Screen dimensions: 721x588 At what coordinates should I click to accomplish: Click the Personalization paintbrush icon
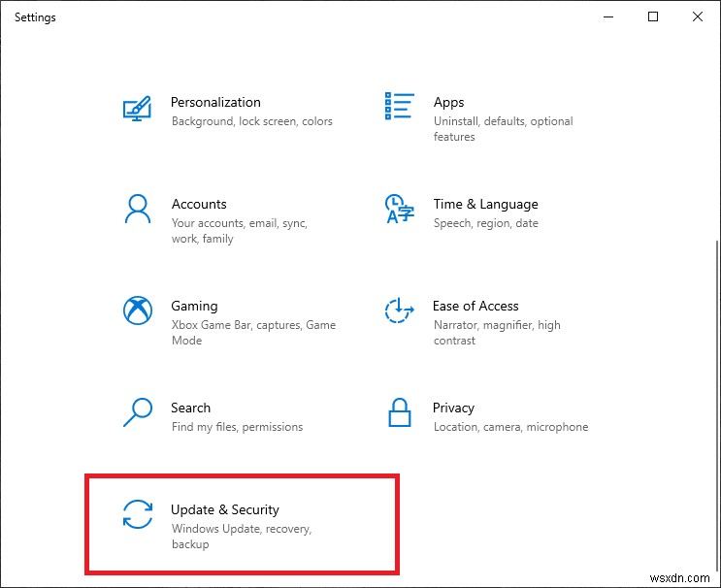138,107
